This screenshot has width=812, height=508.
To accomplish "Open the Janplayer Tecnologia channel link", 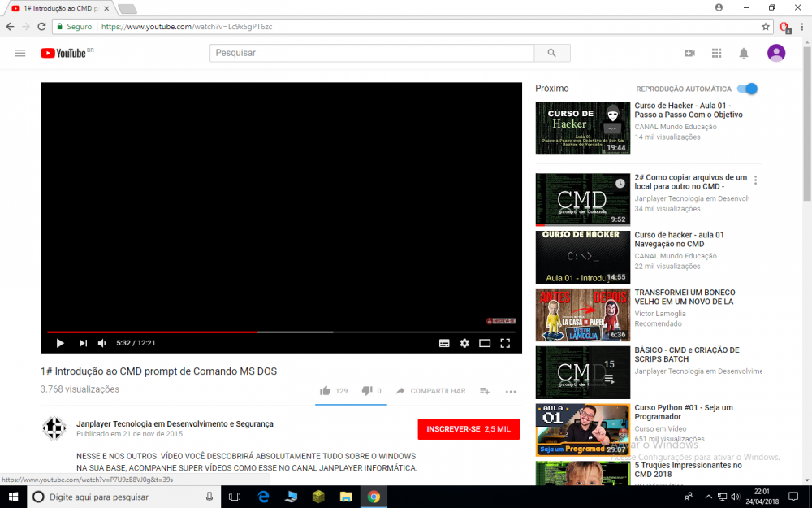I will pyautogui.click(x=175, y=423).
